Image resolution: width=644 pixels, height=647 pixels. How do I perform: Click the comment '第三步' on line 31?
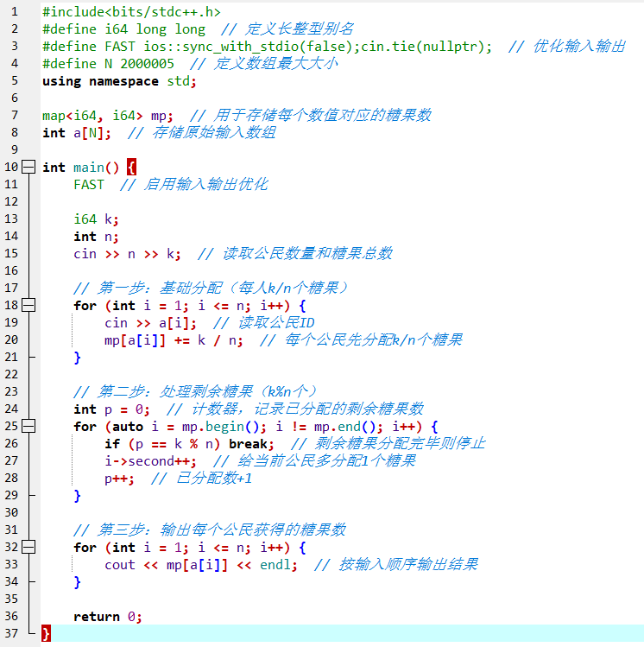120,530
